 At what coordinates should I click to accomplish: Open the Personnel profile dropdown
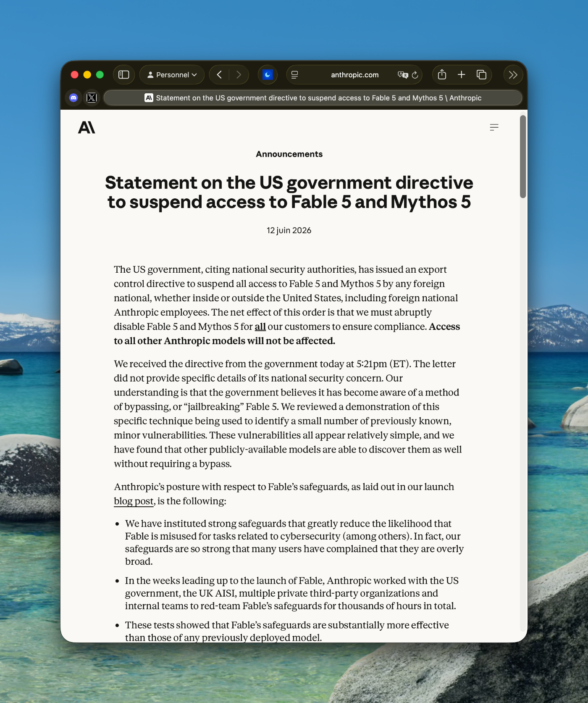(172, 75)
